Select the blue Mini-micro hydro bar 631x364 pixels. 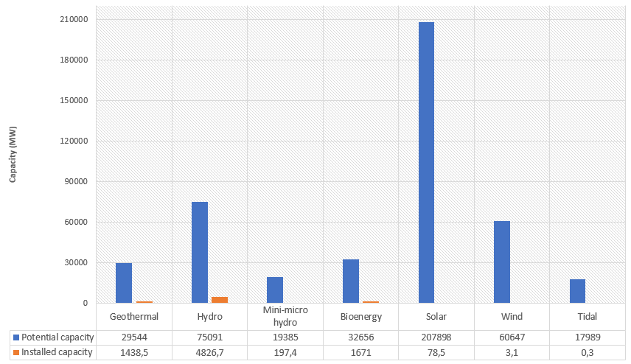(x=275, y=290)
